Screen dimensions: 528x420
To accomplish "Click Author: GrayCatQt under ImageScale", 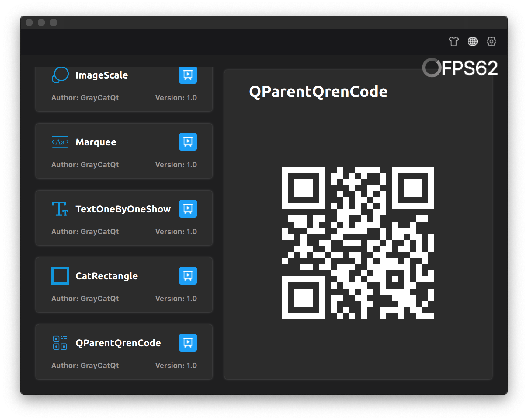I will [85, 98].
